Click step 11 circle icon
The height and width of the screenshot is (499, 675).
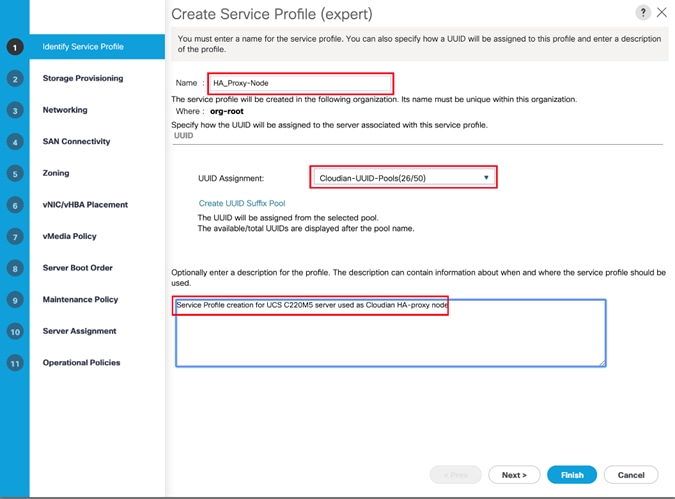[15, 363]
